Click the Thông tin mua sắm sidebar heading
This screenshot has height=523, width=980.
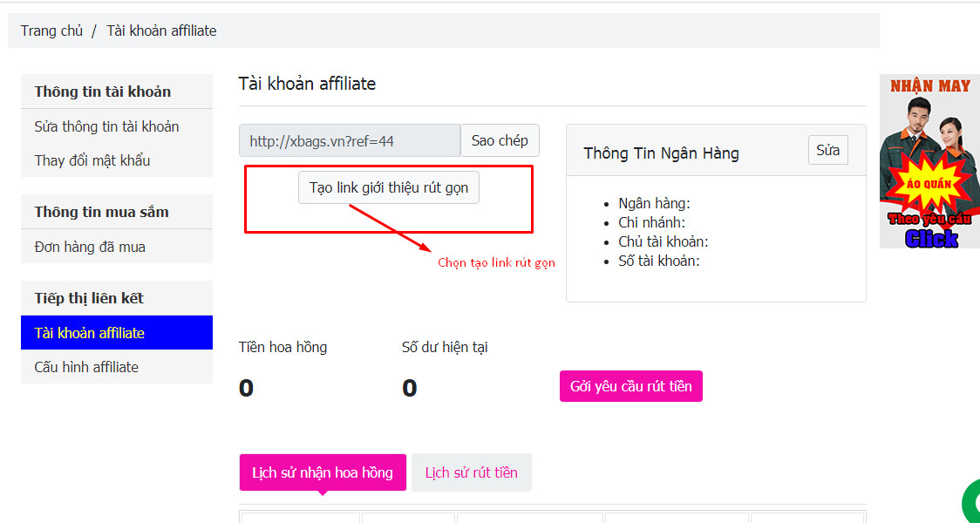(x=102, y=212)
